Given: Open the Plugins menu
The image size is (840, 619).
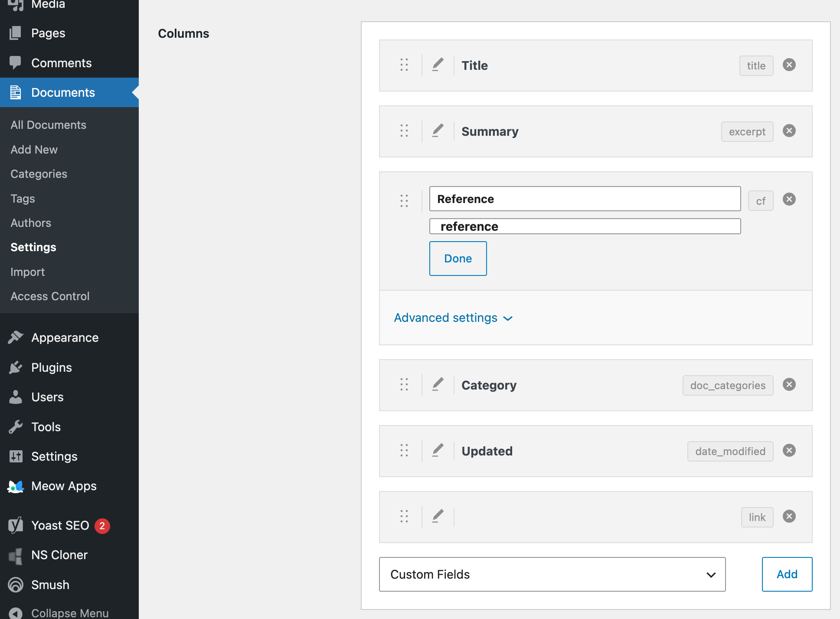Looking at the screenshot, I should (69, 367).
